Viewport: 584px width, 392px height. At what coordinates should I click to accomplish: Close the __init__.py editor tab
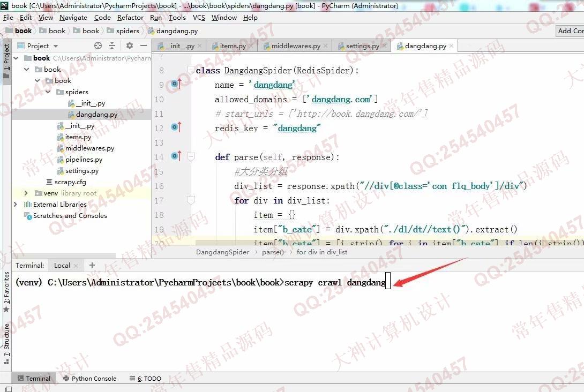coord(200,46)
